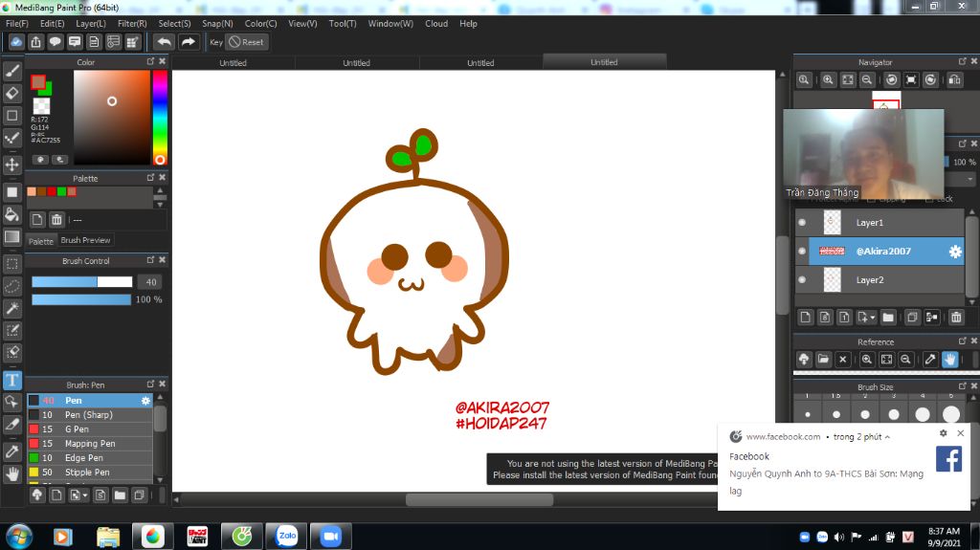The width and height of the screenshot is (980, 550).
Task: Open a reference image folder icon
Action: click(x=823, y=360)
